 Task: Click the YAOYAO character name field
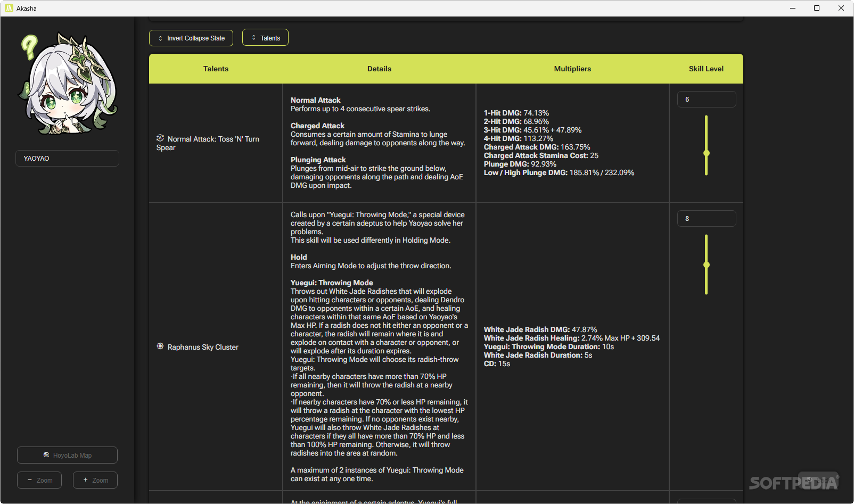click(67, 158)
